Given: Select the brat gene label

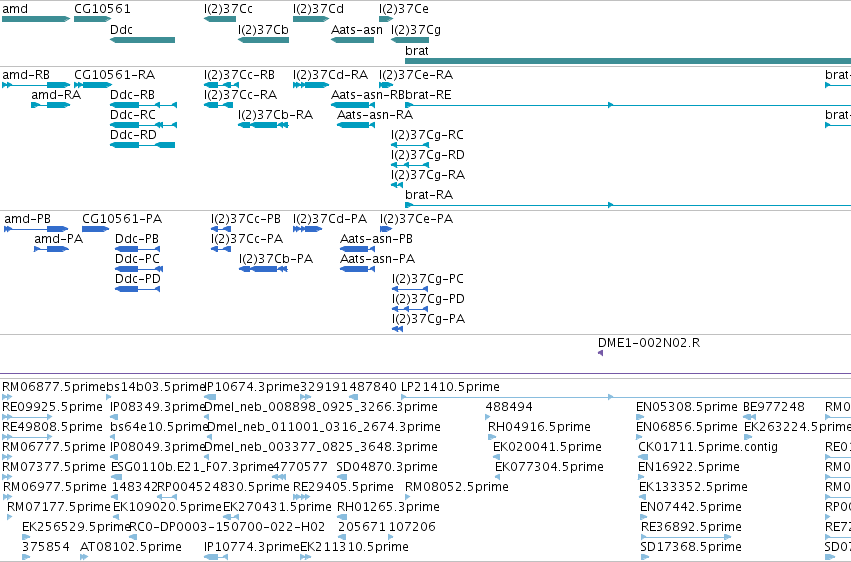Looking at the screenshot, I should coord(417,50).
